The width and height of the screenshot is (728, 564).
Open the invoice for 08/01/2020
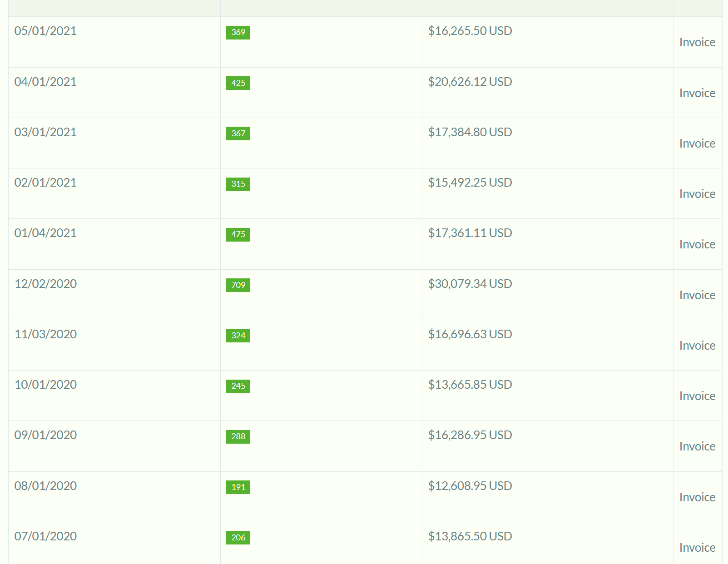(x=697, y=497)
